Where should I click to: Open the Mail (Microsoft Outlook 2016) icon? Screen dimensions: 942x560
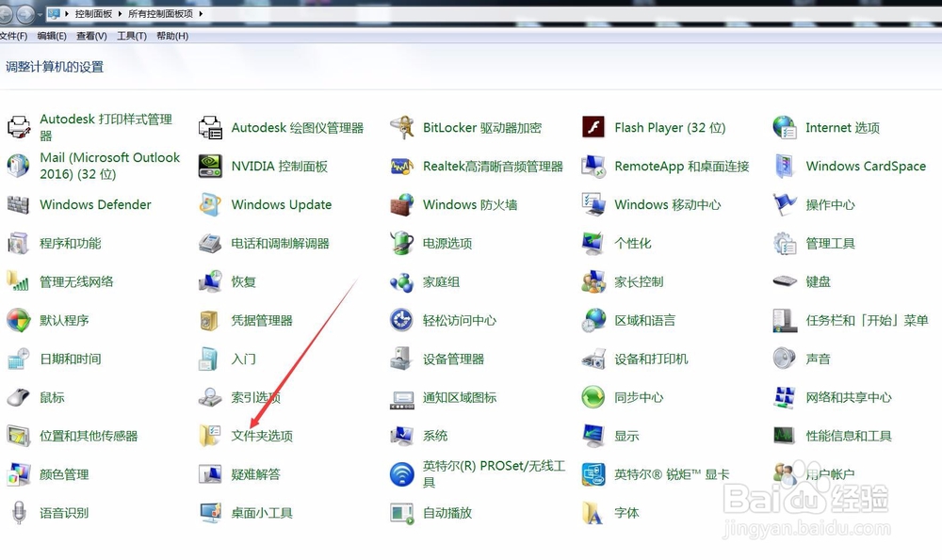(x=19, y=166)
